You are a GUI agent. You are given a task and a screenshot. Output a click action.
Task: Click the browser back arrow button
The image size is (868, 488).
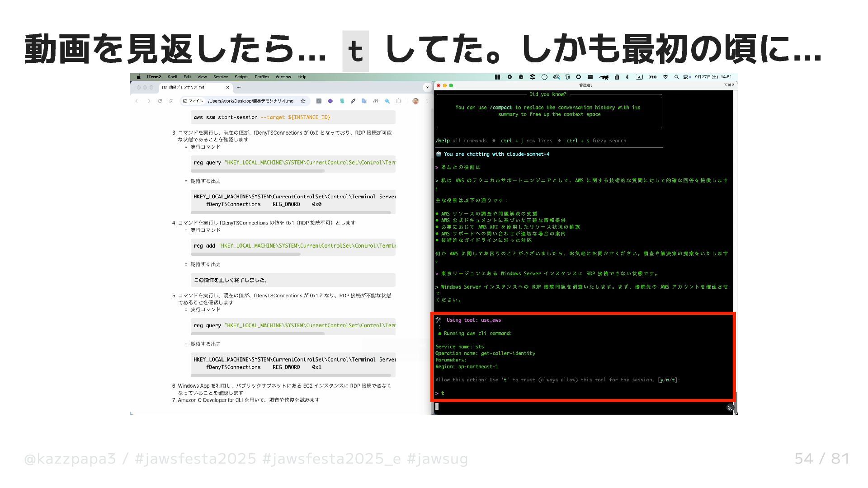point(137,101)
